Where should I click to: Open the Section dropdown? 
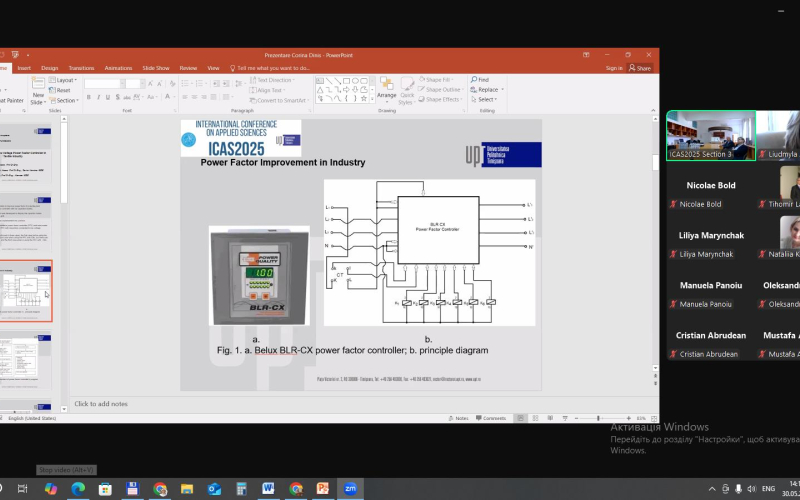(x=64, y=101)
